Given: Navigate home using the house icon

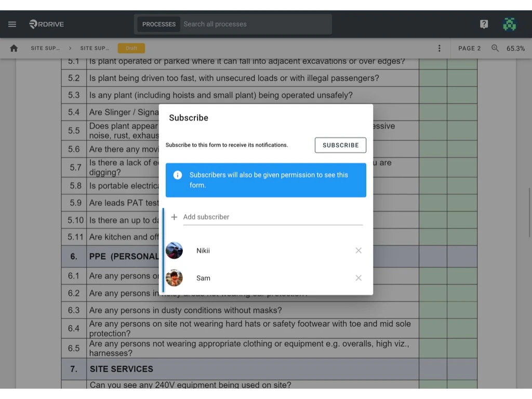Looking at the screenshot, I should click(x=14, y=48).
